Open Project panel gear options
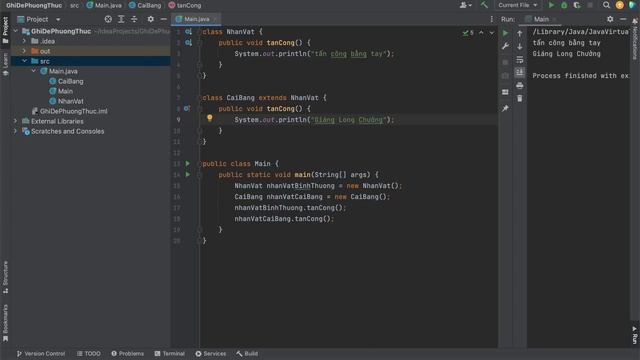 151,19
